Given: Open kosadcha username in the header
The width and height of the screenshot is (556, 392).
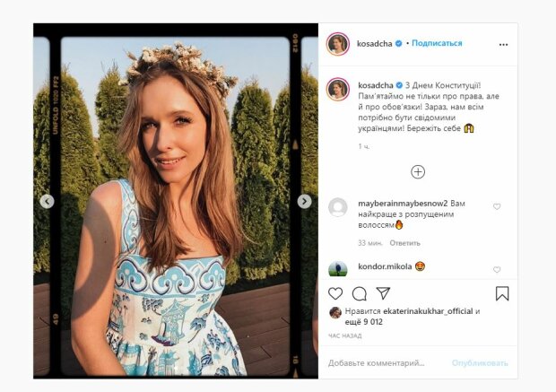Looking at the screenshot, I should (x=375, y=44).
